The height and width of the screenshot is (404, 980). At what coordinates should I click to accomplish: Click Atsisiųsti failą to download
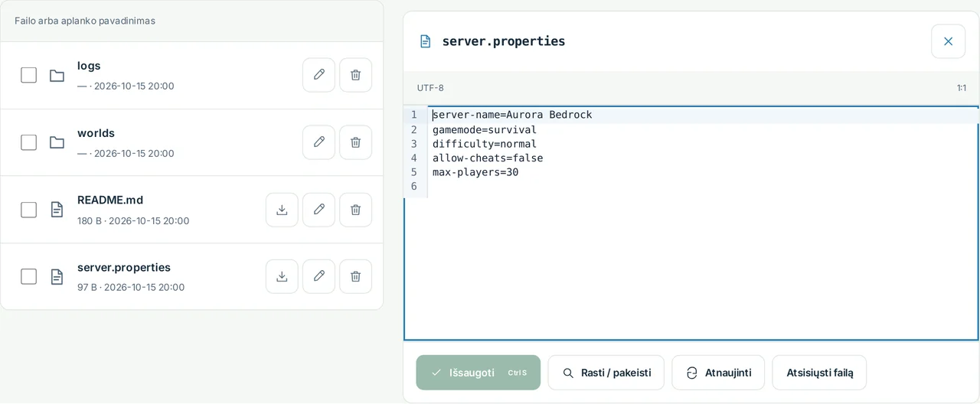click(819, 373)
